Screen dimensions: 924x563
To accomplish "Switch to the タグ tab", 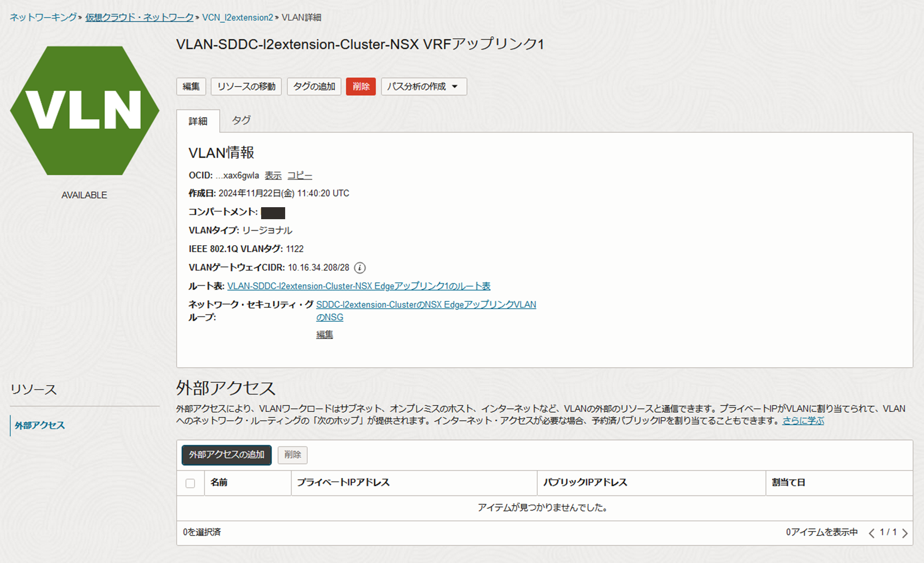I will [241, 120].
